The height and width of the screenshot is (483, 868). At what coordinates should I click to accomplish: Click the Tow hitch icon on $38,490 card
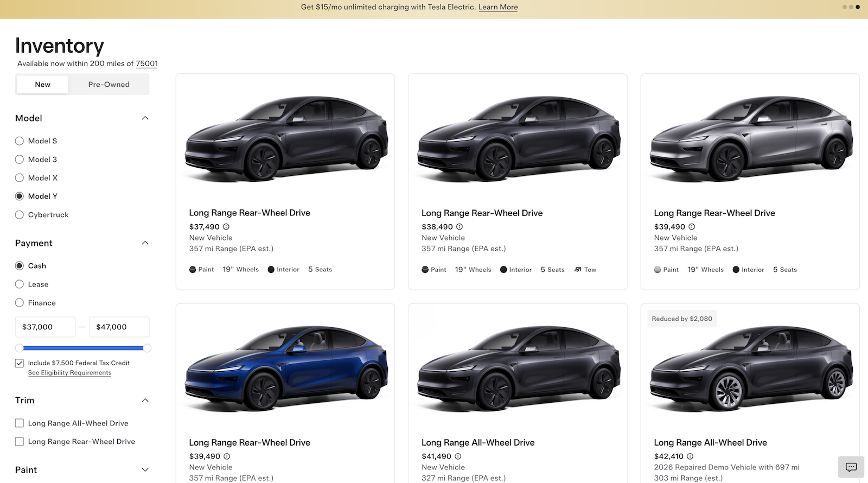coord(578,270)
